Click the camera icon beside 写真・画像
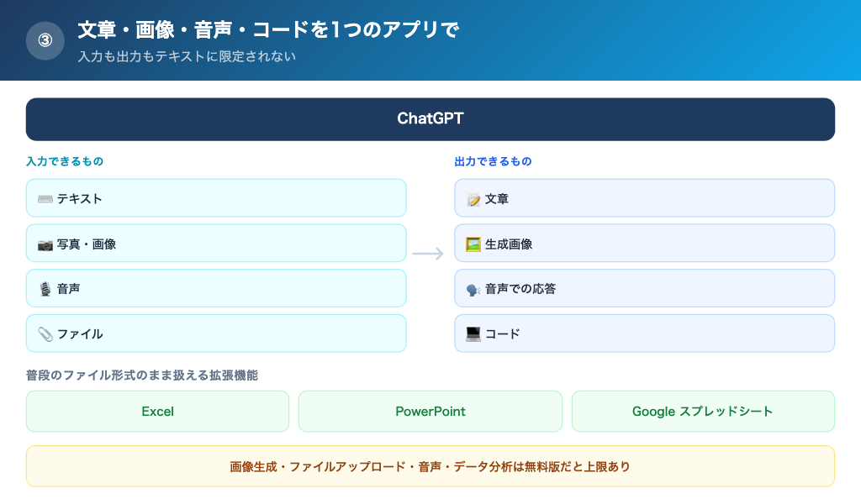 pos(45,244)
